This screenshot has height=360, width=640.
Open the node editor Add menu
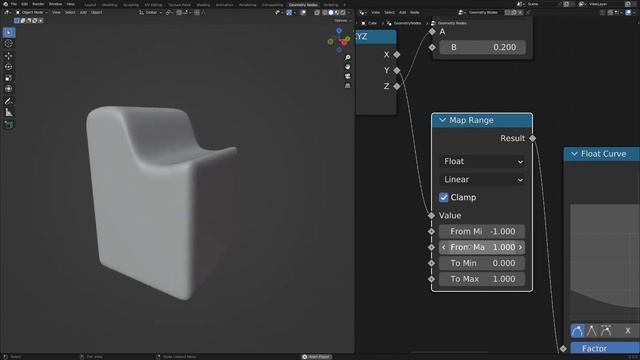click(x=402, y=13)
